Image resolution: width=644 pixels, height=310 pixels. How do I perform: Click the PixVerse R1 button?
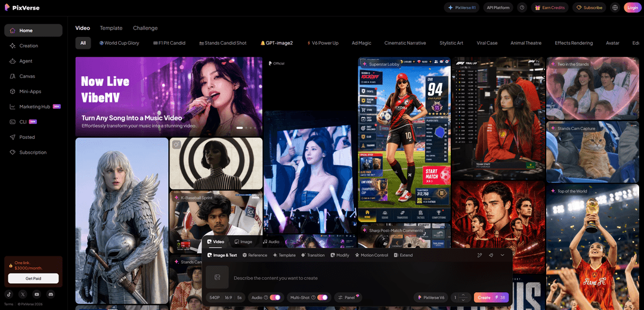pyautogui.click(x=462, y=7)
